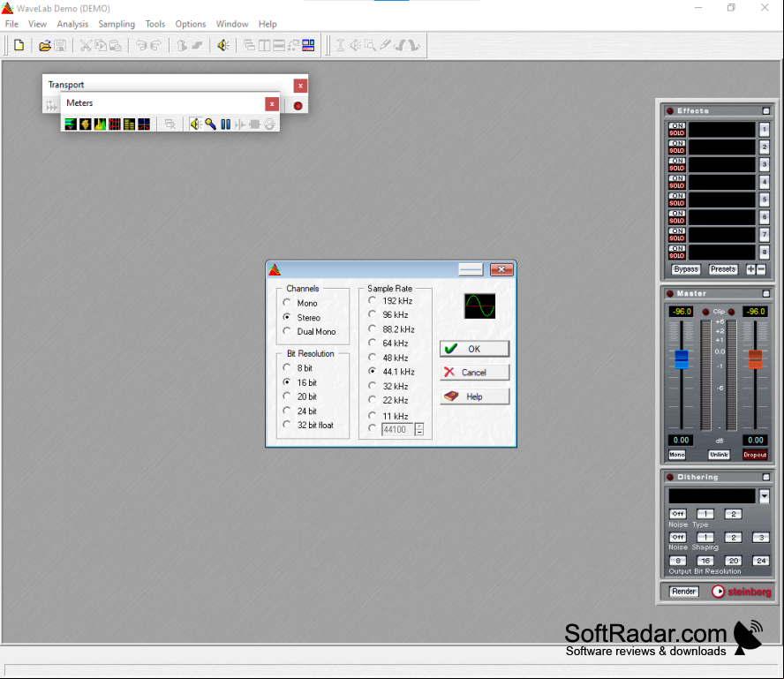Click the colored window layout icon
The width and height of the screenshot is (784, 679).
coord(308,46)
